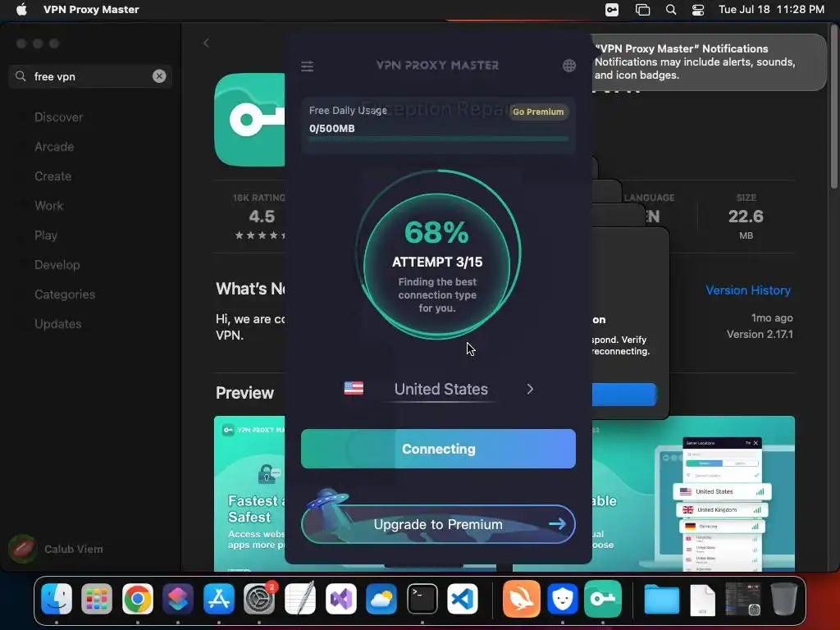The width and height of the screenshot is (840, 630).
Task: Open Google Chrome from the Dock
Action: pos(137,598)
